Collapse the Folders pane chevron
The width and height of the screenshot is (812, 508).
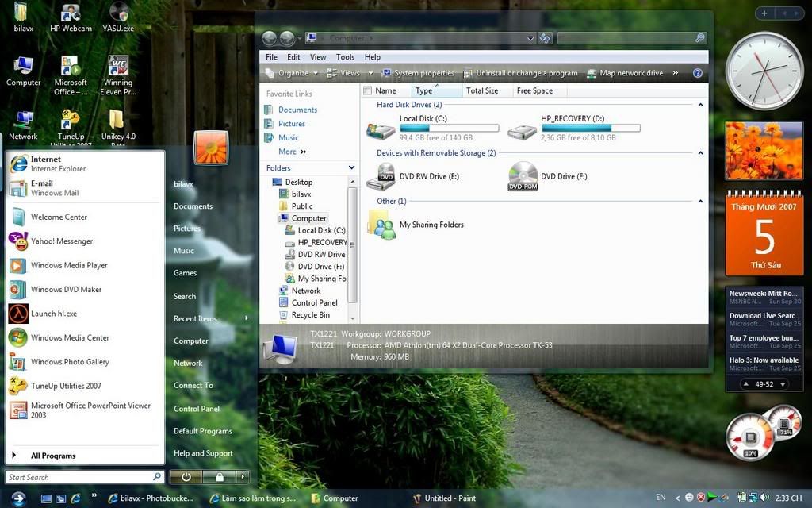[x=351, y=168]
